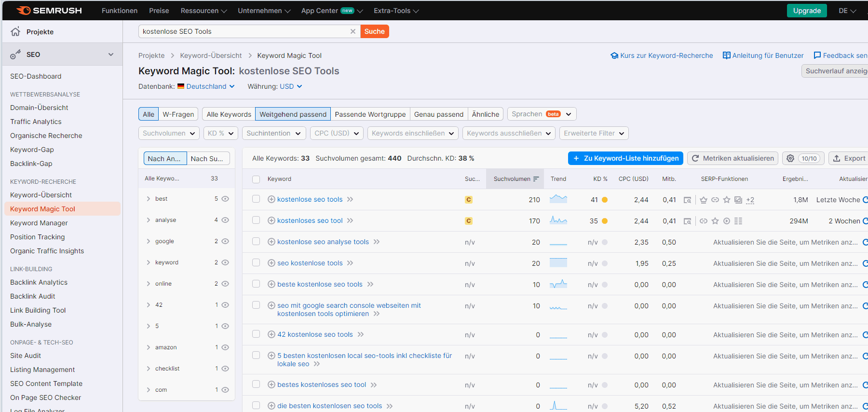This screenshot has height=412, width=868.
Task: Check the 'kostenlose seo tools' row checkbox
Action: [256, 199]
